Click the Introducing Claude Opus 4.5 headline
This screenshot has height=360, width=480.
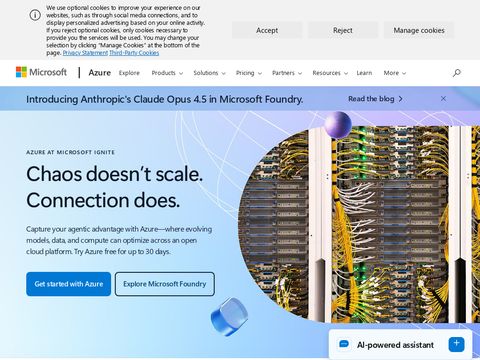165,99
